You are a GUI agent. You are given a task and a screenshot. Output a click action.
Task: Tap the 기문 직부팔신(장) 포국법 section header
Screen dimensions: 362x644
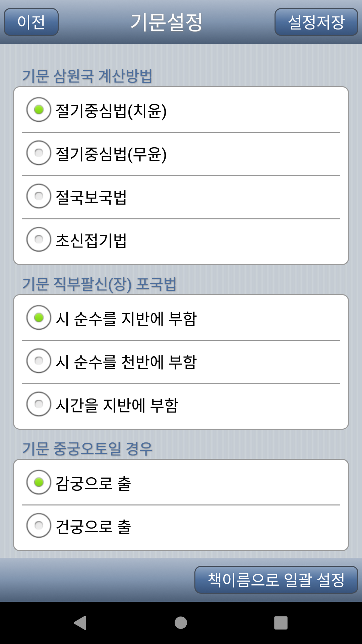click(x=99, y=284)
